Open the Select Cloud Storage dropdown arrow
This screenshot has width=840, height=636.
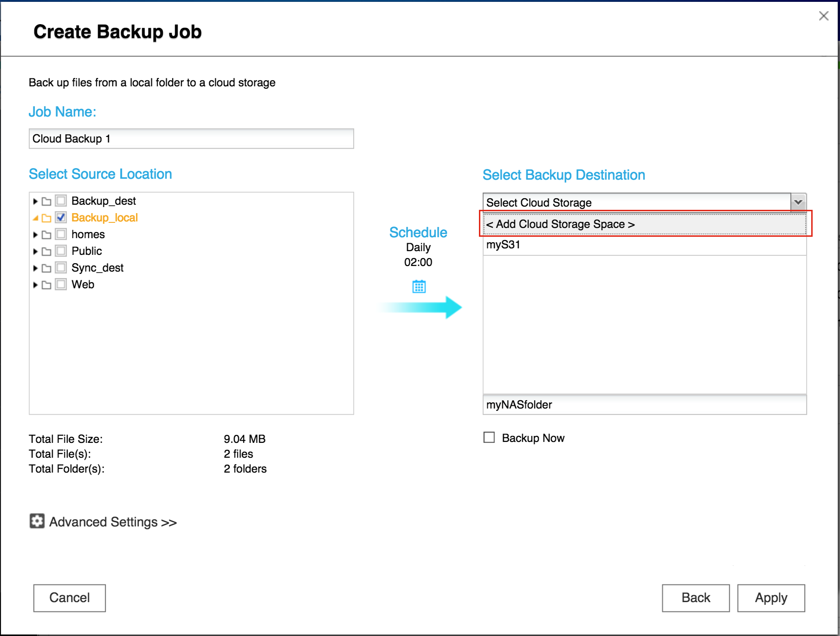[x=798, y=202]
